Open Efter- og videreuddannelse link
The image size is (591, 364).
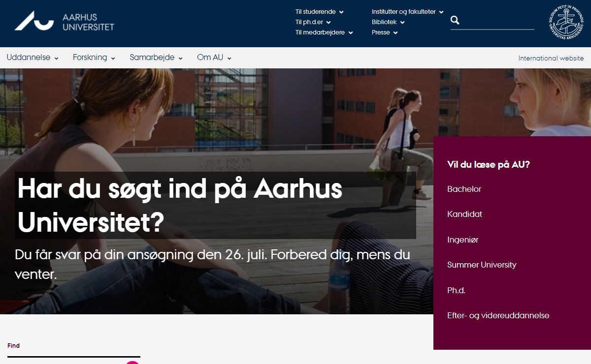coord(498,316)
